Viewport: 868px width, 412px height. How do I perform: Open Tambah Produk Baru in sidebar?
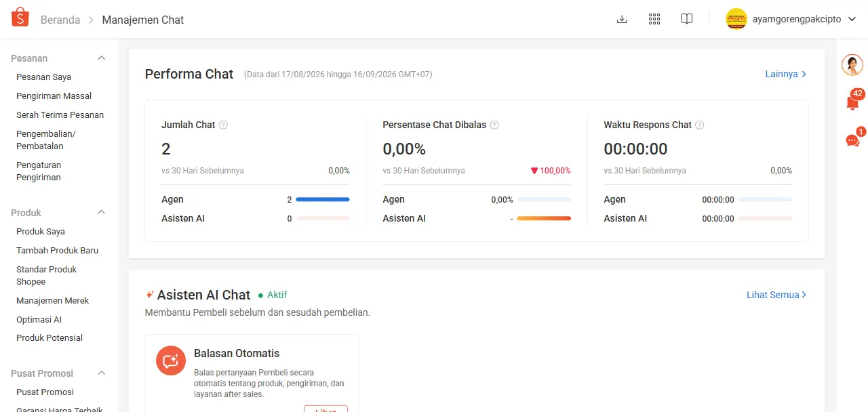pos(57,251)
